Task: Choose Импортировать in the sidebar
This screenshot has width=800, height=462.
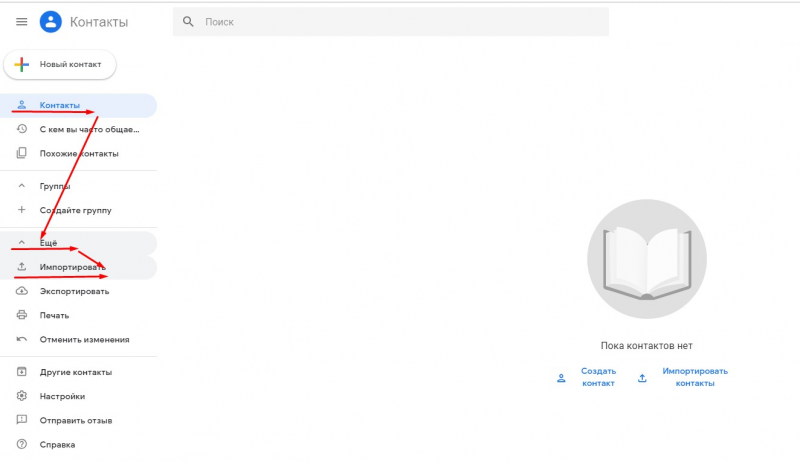Action: [79, 267]
